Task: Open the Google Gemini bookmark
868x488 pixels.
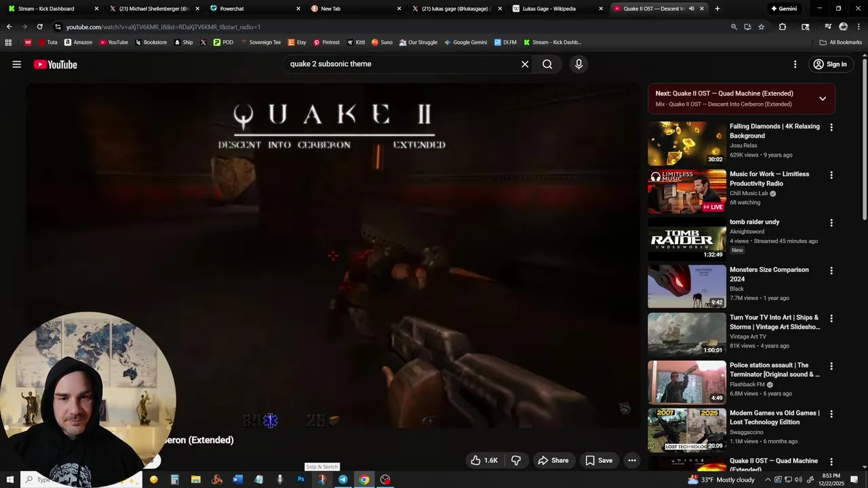Action: click(465, 42)
